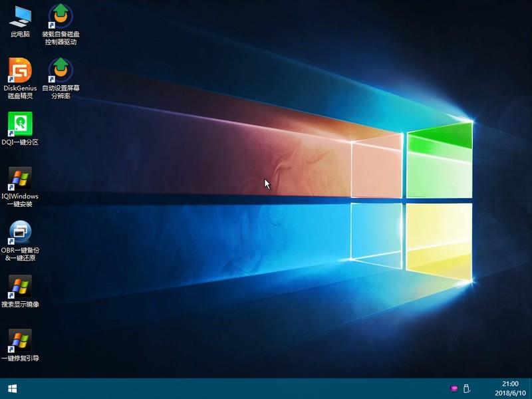532x399 pixels.
Task: Click the "一键修复引导" text label
Action: [20, 358]
